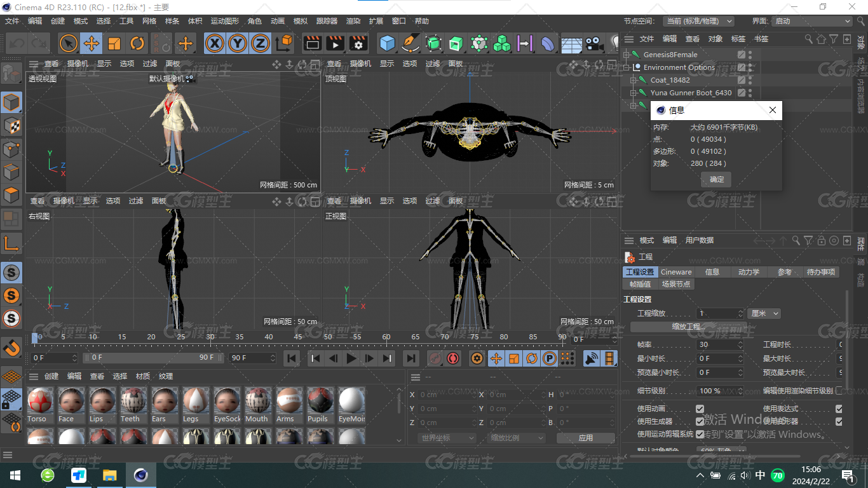The width and height of the screenshot is (868, 488).
Task: Expand Yuna Gunner Boot_6430 tree node
Action: (634, 93)
